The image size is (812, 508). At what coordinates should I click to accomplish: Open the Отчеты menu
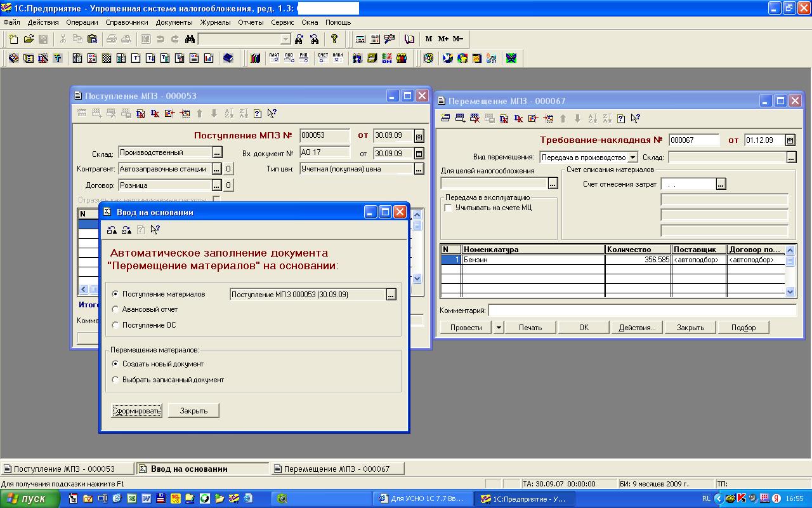(x=251, y=22)
